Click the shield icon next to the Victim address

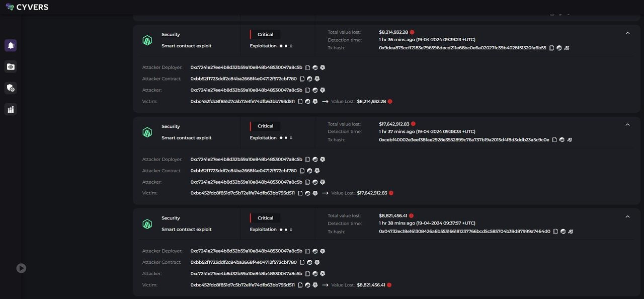(315, 101)
